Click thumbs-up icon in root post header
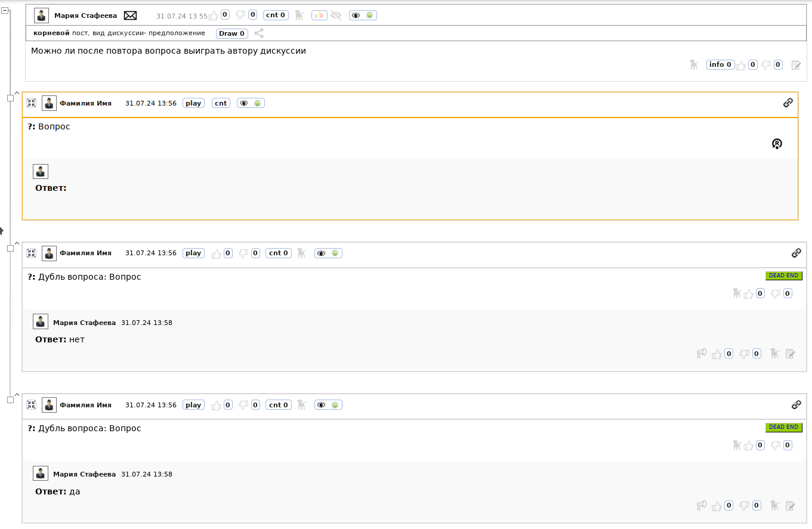Viewport: 812px width, 529px height. point(213,16)
